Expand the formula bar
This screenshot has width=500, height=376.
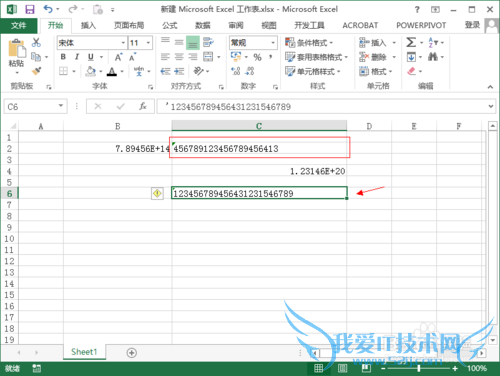pyautogui.click(x=491, y=106)
